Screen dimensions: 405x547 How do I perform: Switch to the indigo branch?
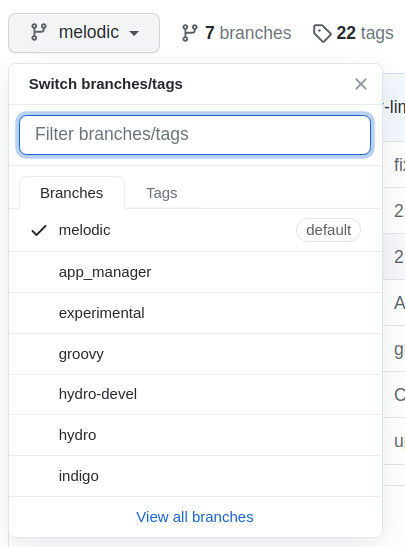point(195,476)
